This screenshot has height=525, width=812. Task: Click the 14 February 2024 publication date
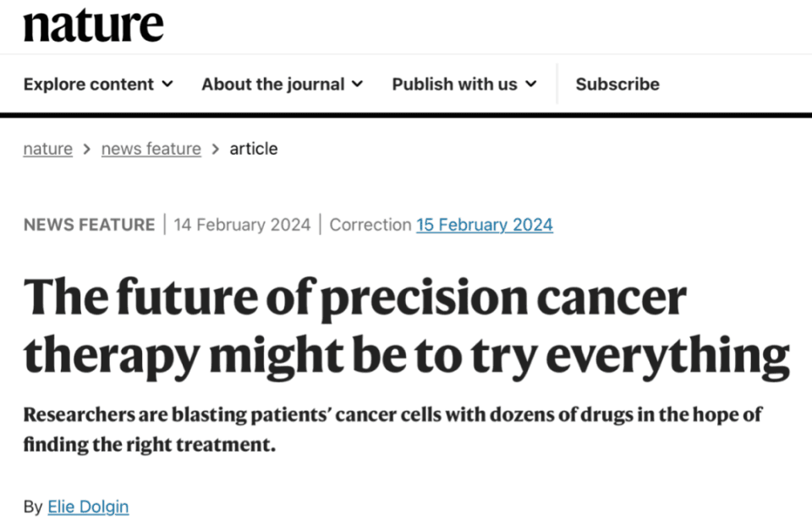coord(242,225)
